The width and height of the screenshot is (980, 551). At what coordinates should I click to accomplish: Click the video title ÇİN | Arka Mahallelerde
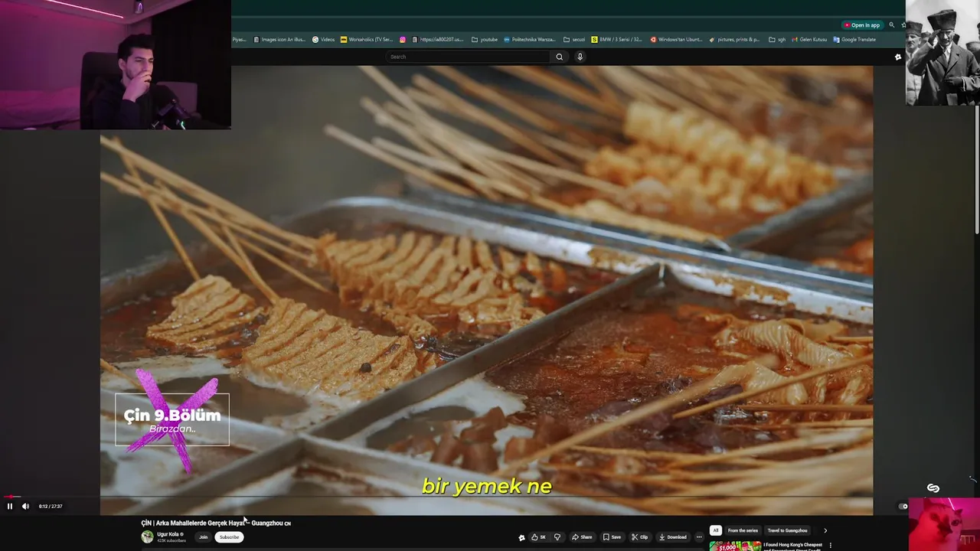[216, 523]
